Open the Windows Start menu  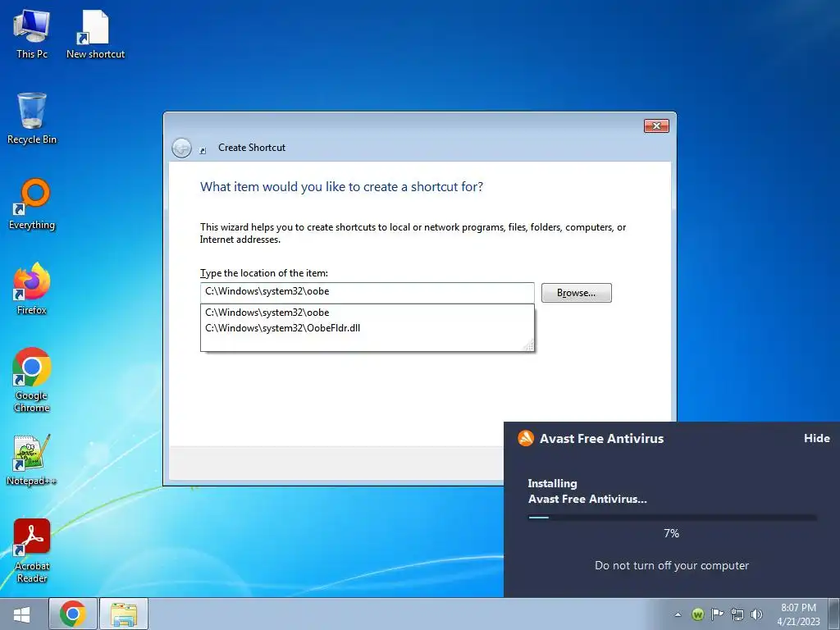click(x=22, y=614)
